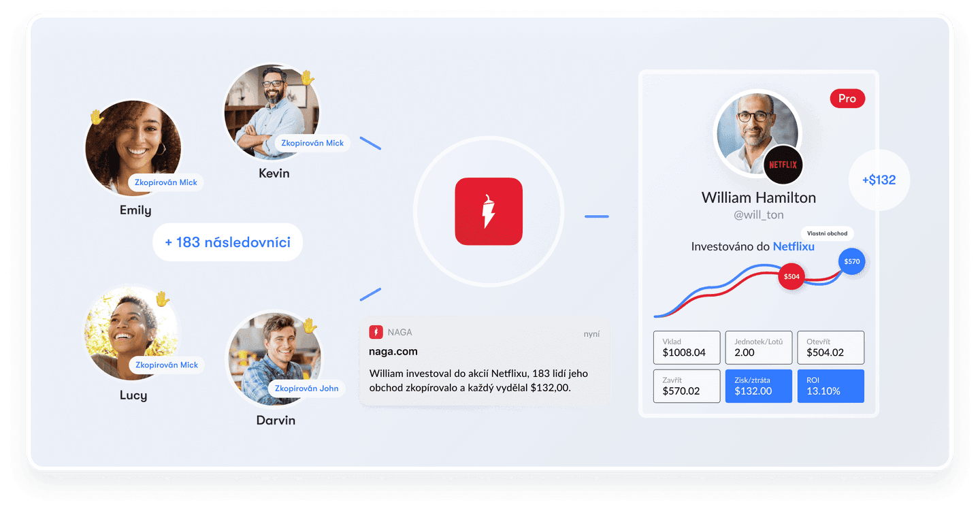Click the waving hand emoji beside Kevin
This screenshot has height=511, width=980.
point(308,77)
